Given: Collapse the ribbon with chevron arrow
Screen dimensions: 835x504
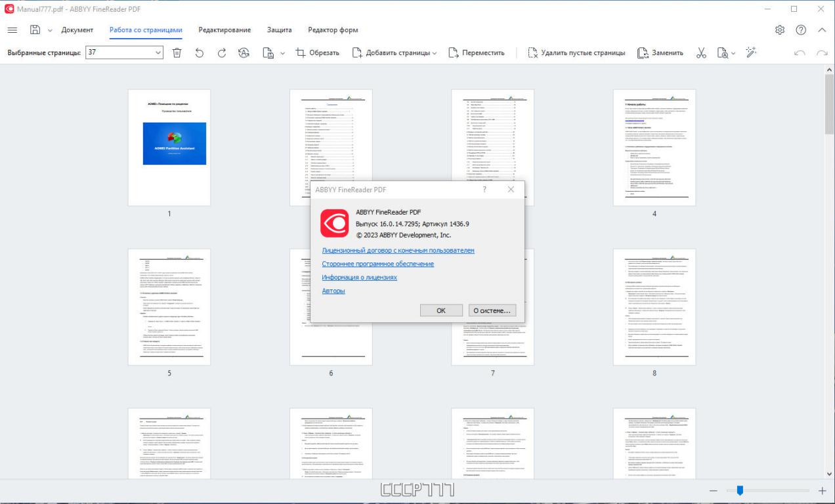Looking at the screenshot, I should click(x=822, y=30).
